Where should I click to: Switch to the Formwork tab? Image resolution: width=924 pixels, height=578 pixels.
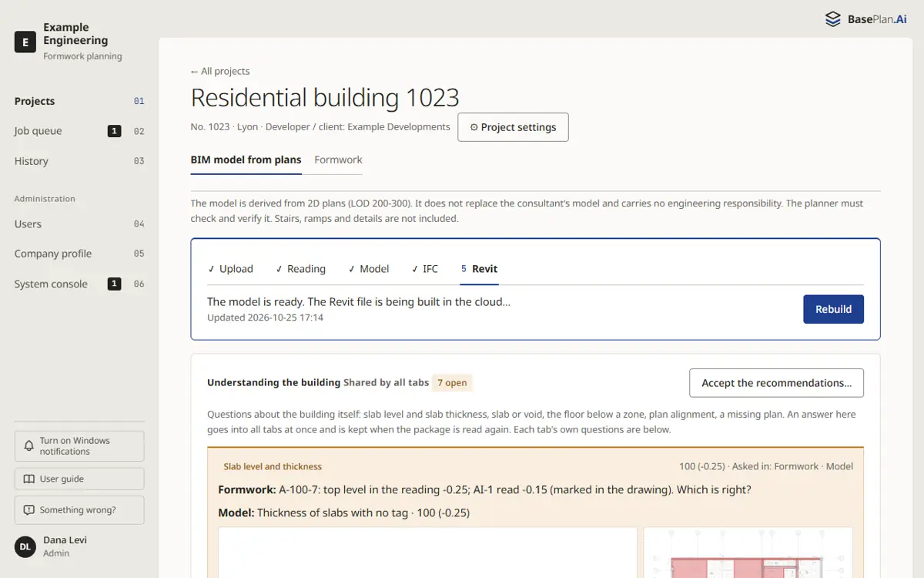coord(338,160)
